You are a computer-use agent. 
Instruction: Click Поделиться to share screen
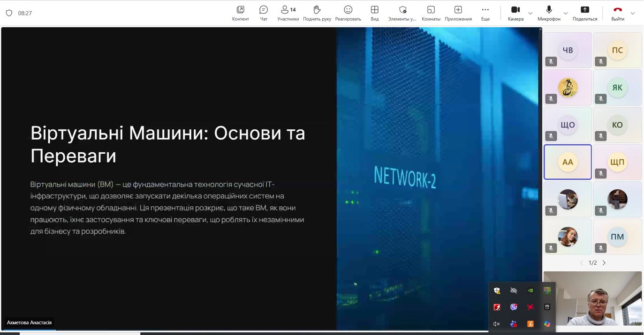(x=585, y=13)
